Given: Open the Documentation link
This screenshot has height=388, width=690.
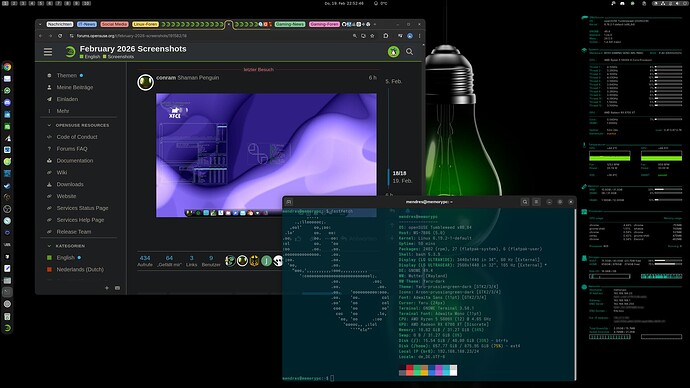Looking at the screenshot, I should [x=75, y=161].
